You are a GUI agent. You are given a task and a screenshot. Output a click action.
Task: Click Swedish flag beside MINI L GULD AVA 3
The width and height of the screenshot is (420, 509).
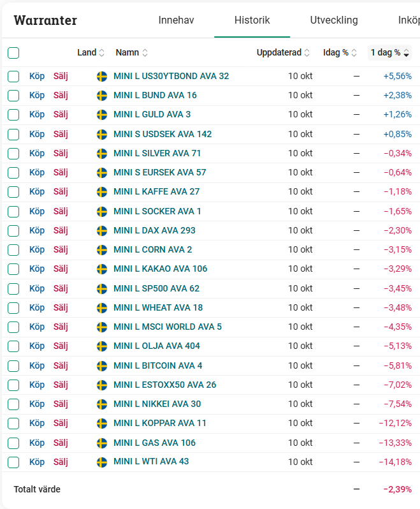tap(101, 115)
